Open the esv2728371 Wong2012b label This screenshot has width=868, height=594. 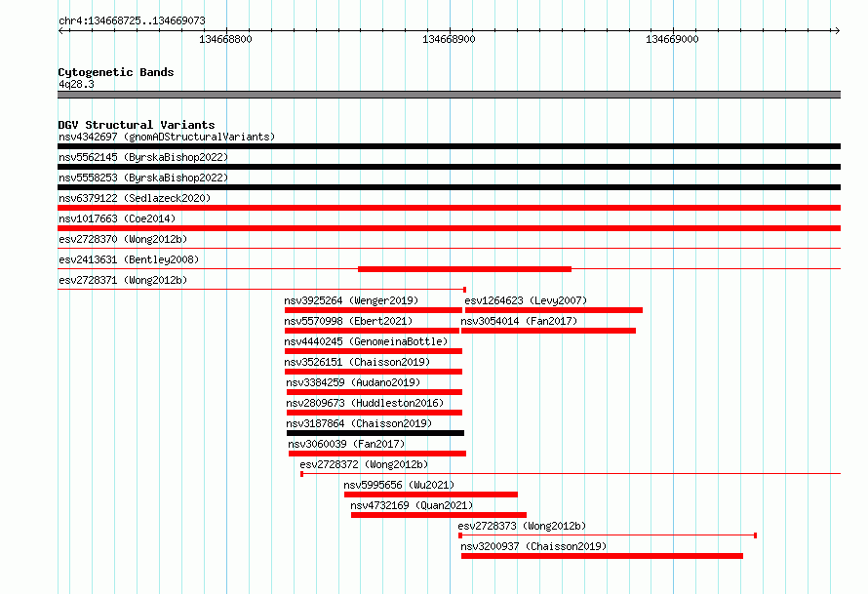pos(123,280)
